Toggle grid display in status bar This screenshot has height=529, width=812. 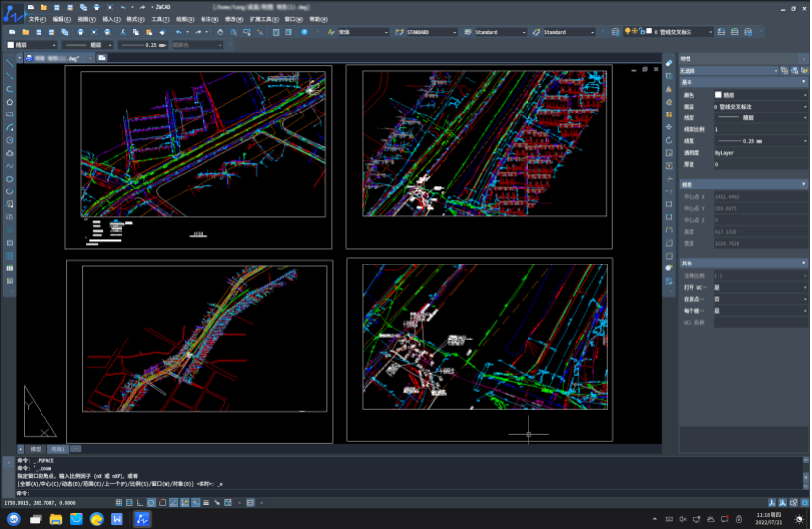click(130, 503)
